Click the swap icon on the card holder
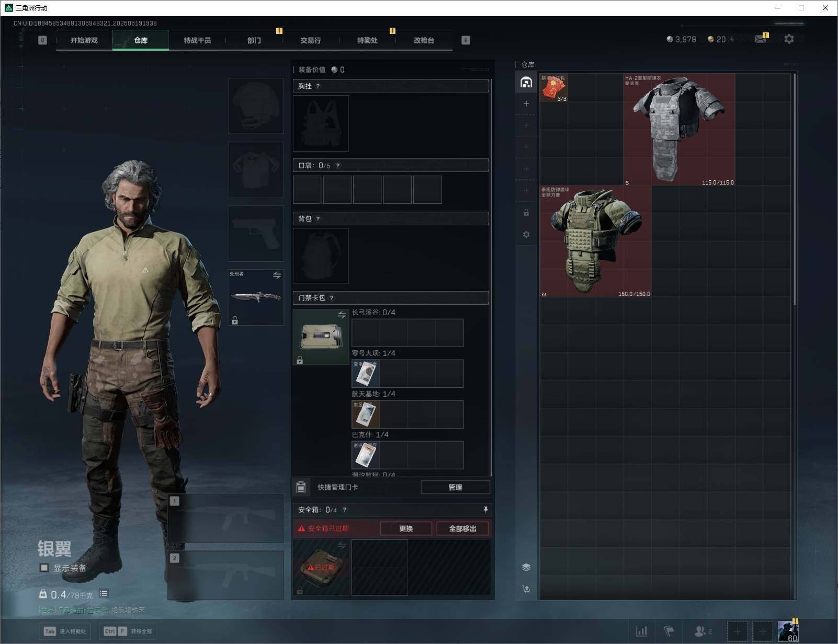This screenshot has width=838, height=644. point(342,315)
